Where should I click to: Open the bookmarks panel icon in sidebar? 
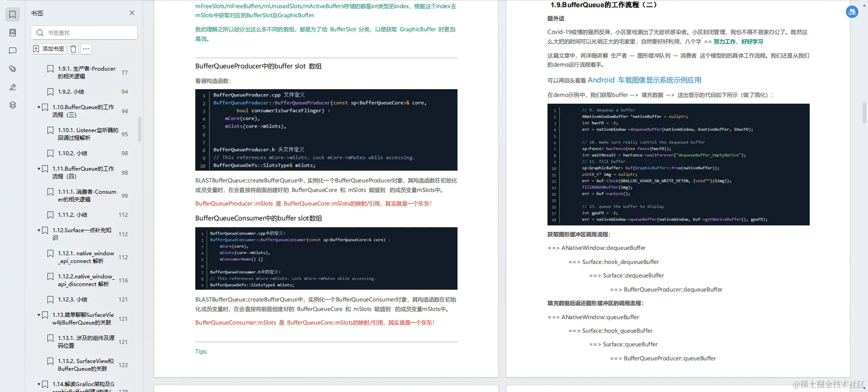click(13, 14)
